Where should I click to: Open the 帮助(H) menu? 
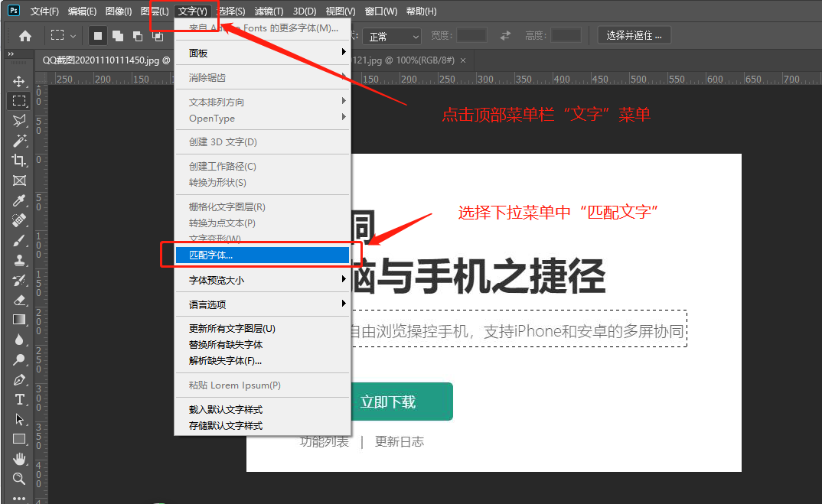[422, 11]
